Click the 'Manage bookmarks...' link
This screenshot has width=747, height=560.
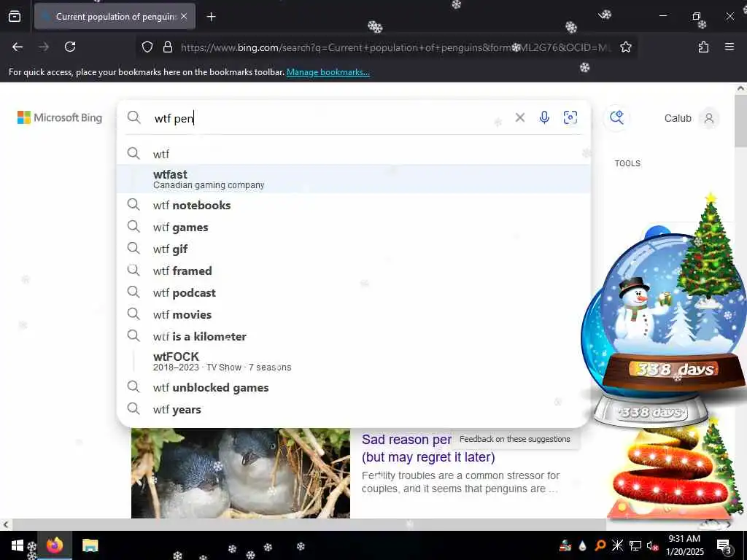point(328,72)
